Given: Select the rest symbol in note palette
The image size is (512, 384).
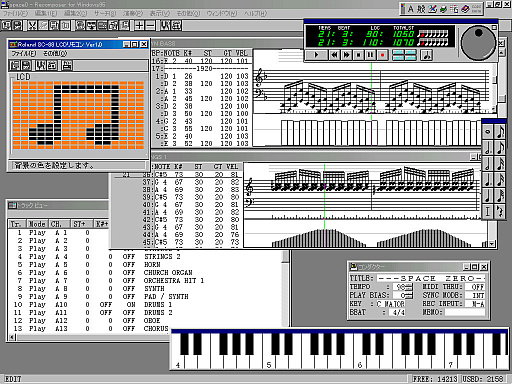Looking at the screenshot, I should click(x=499, y=211).
